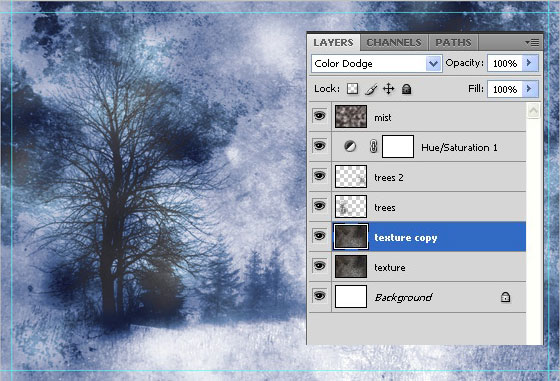Viewport: 560px width, 381px height.
Task: Select the texture copy layer thumbnail
Action: [351, 236]
